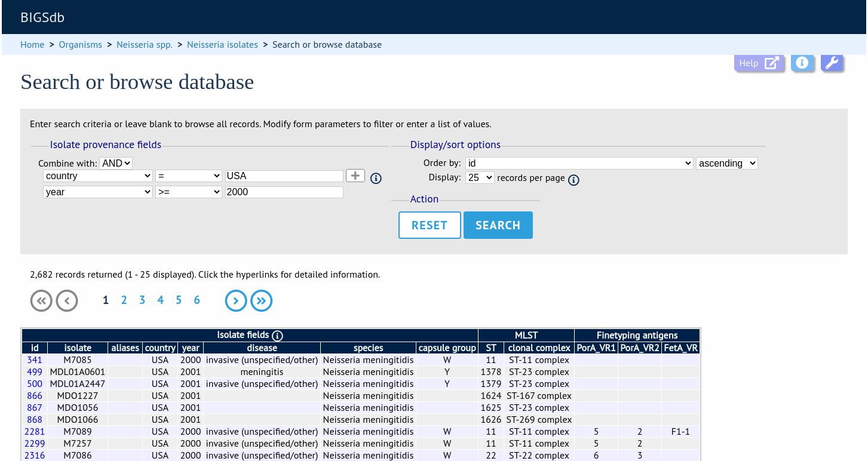
Task: Open isolate record id 2316
Action: (x=35, y=456)
